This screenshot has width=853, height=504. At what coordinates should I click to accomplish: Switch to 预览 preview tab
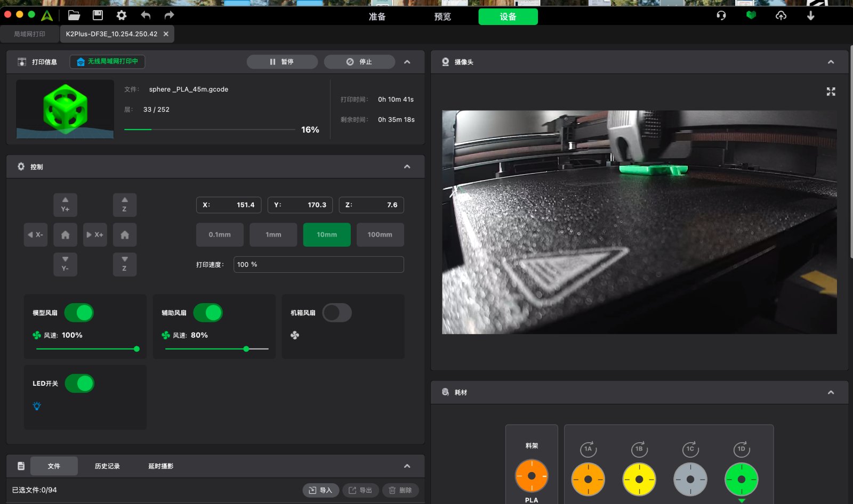[x=442, y=17]
